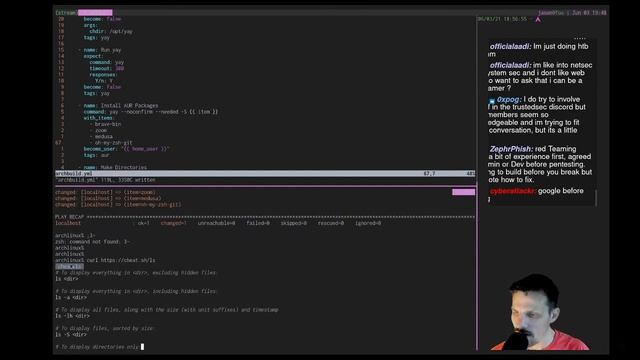
Task: Click the archbuild.yml vim status line
Action: pos(265,173)
